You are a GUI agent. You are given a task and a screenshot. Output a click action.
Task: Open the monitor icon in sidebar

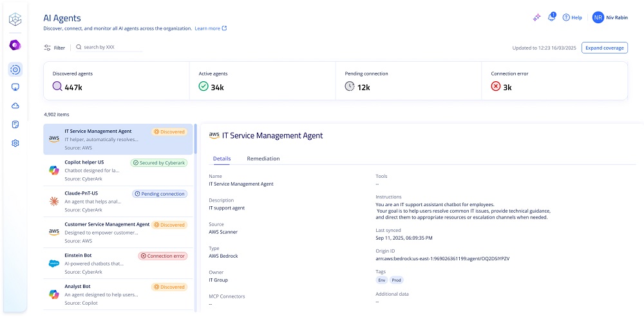point(15,88)
